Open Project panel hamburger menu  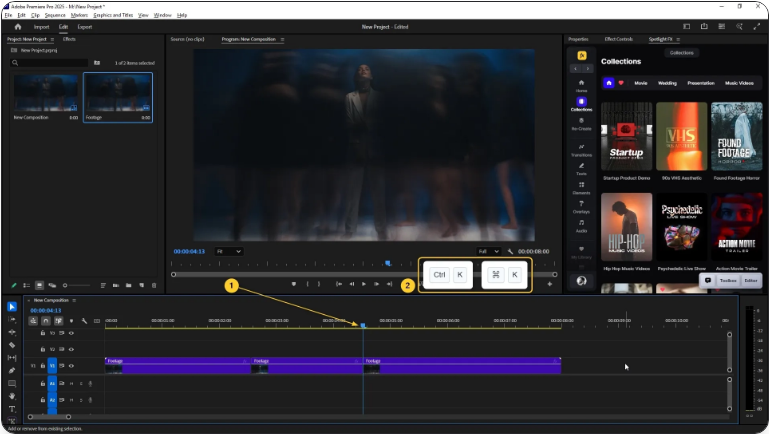(52, 39)
